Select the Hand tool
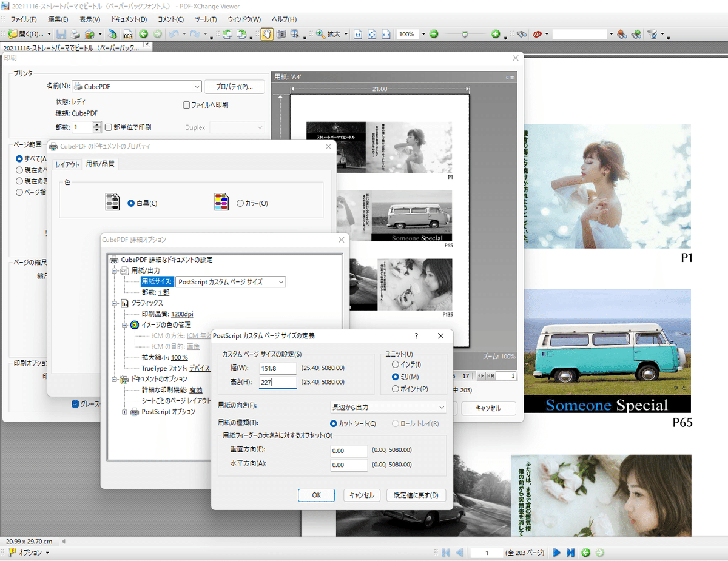Image resolution: width=728 pixels, height=561 pixels. (267, 34)
